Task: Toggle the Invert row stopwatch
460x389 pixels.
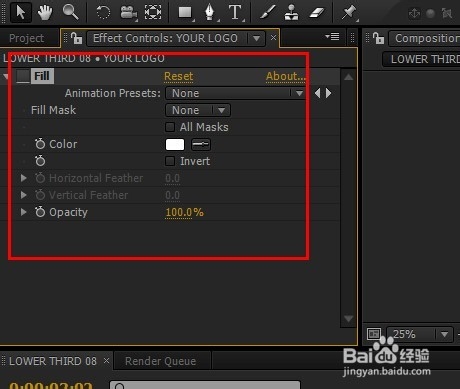Action: (x=40, y=161)
